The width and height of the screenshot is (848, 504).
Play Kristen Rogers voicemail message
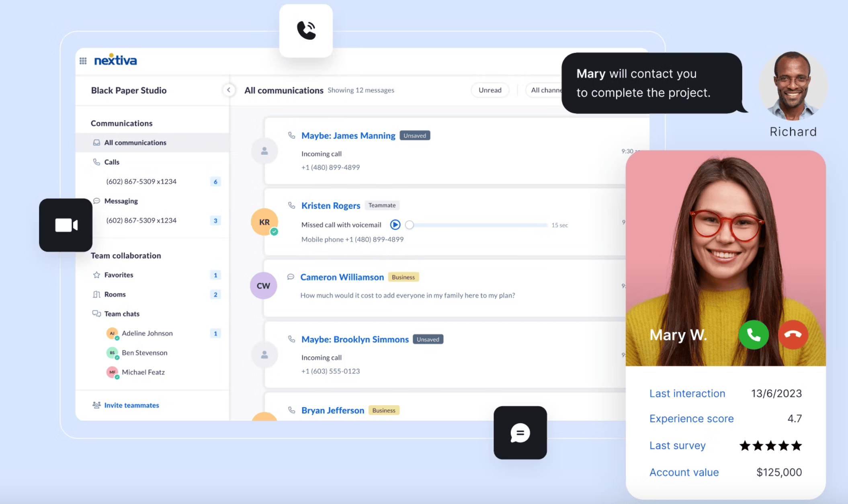tap(396, 224)
